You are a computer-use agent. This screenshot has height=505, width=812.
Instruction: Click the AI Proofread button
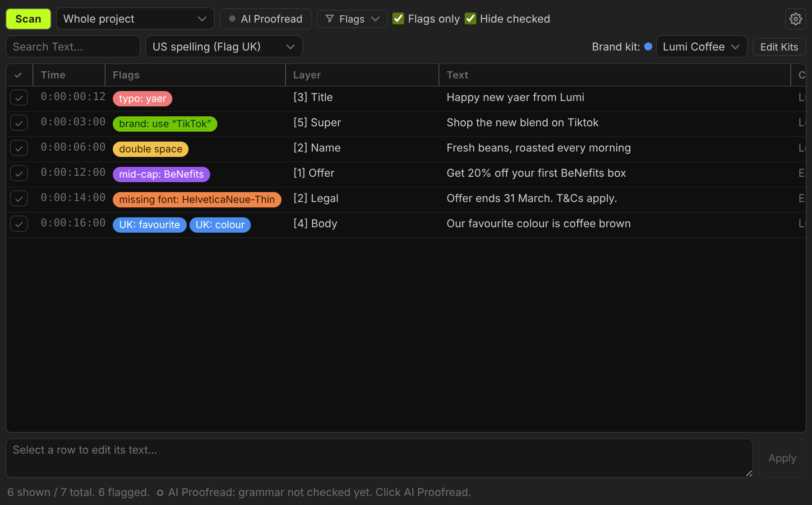[266, 19]
